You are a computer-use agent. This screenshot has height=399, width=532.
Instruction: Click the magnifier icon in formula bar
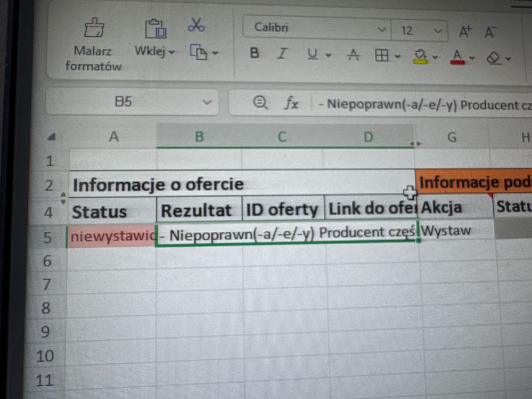point(259,102)
